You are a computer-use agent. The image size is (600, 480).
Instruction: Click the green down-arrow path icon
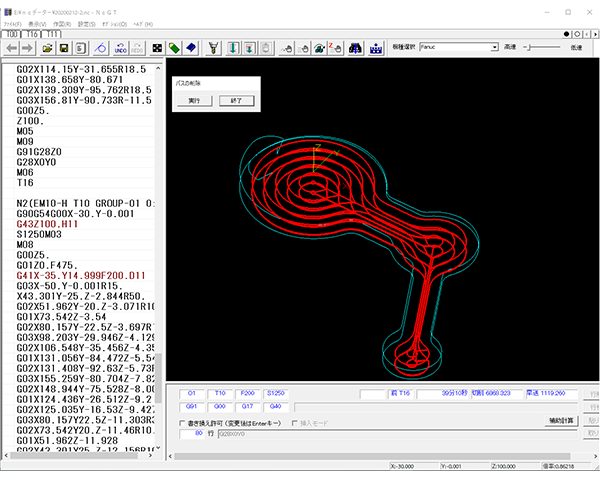pos(233,48)
